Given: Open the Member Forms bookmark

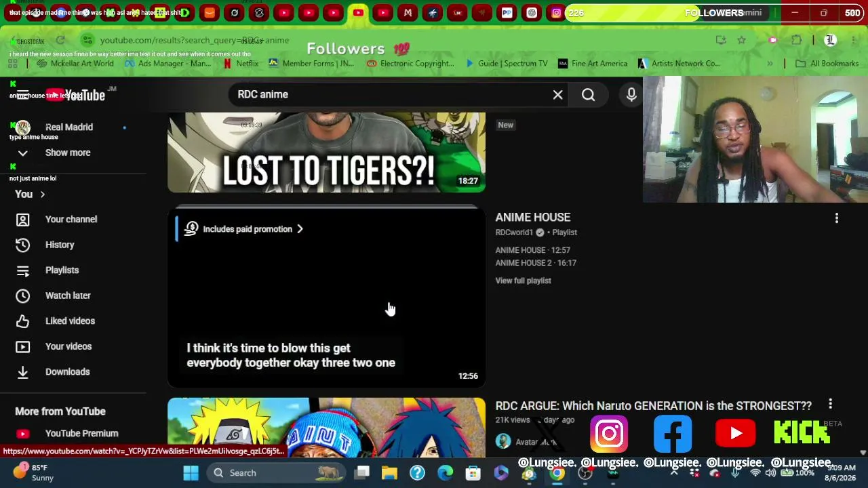Looking at the screenshot, I should (x=311, y=64).
